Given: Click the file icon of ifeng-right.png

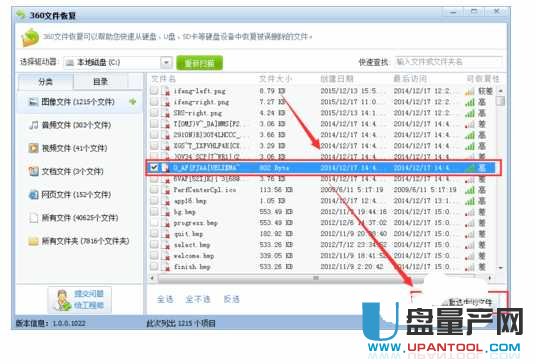Looking at the screenshot, I should (x=165, y=102).
